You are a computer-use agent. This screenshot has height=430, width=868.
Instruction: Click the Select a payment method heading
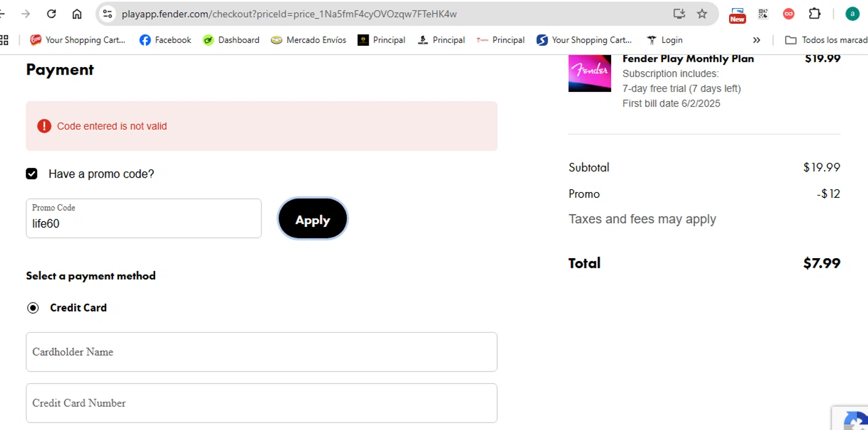point(91,276)
